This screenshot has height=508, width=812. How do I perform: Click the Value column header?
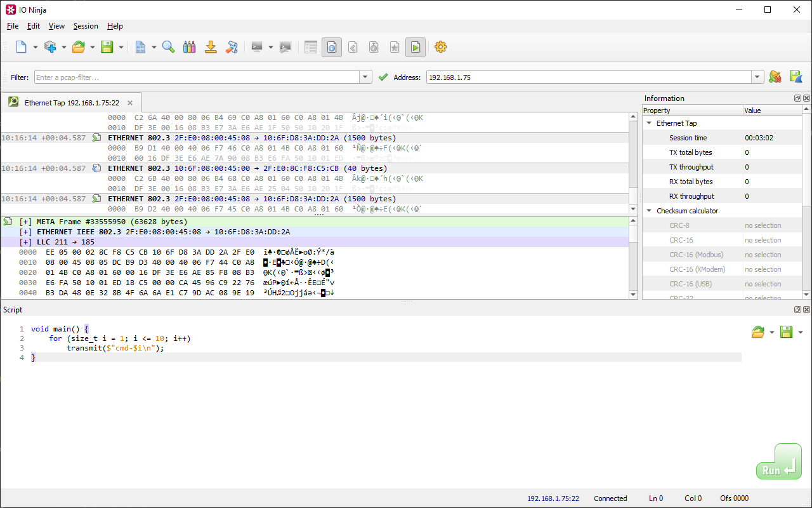click(773, 110)
